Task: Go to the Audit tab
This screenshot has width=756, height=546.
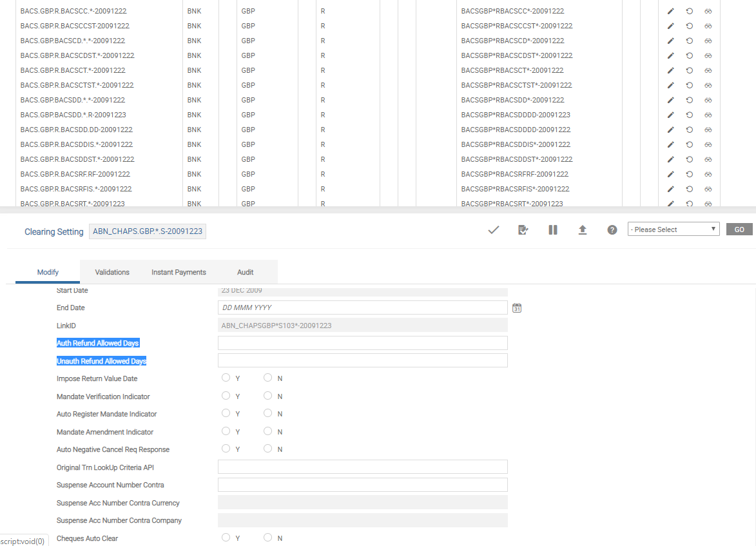Action: pyautogui.click(x=245, y=272)
